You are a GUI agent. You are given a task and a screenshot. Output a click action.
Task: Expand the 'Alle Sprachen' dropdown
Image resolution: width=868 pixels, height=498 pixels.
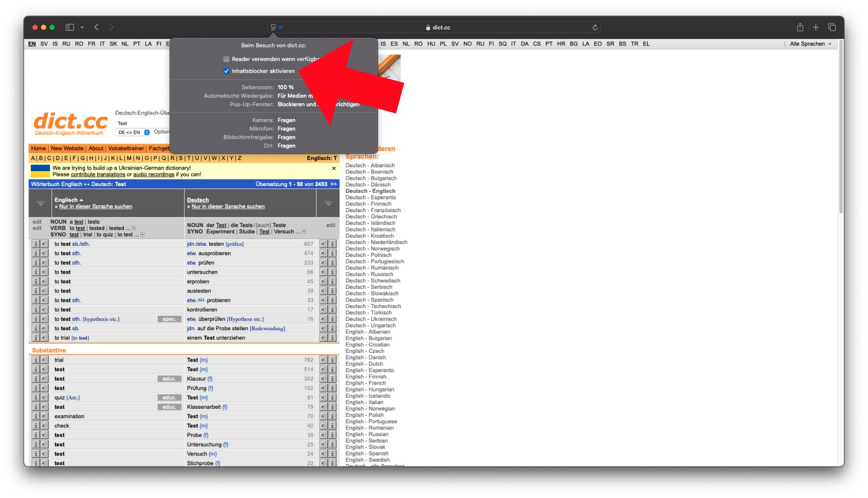810,44
